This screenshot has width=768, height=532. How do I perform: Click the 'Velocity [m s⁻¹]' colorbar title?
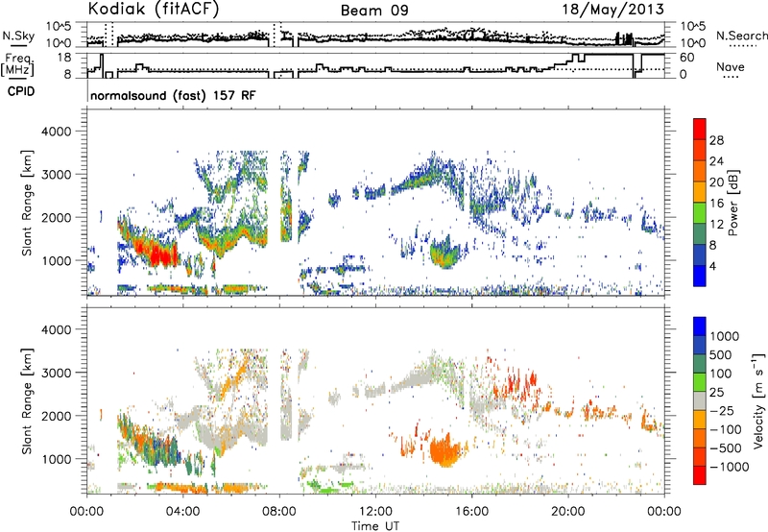(x=758, y=400)
